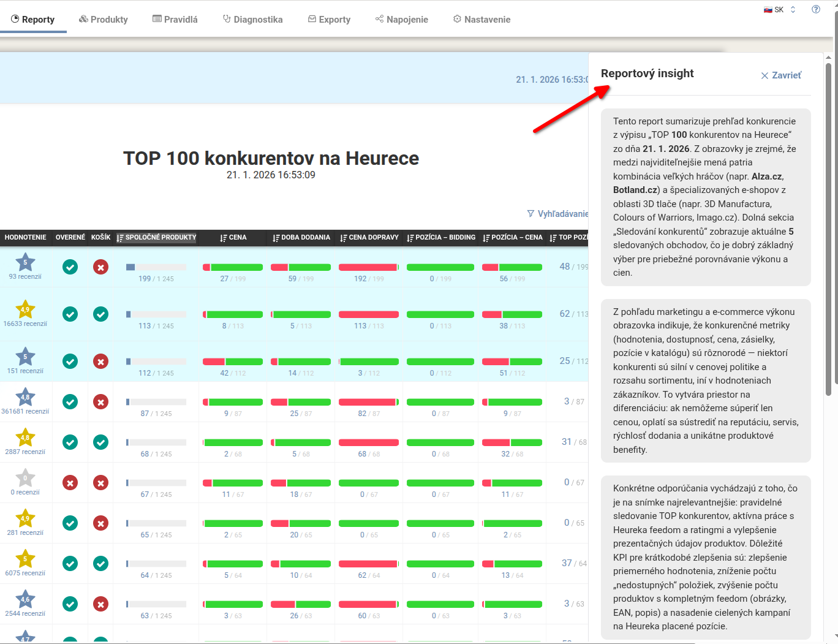Click the 361681 recenzií link
This screenshot has width=838, height=644.
coord(25,411)
